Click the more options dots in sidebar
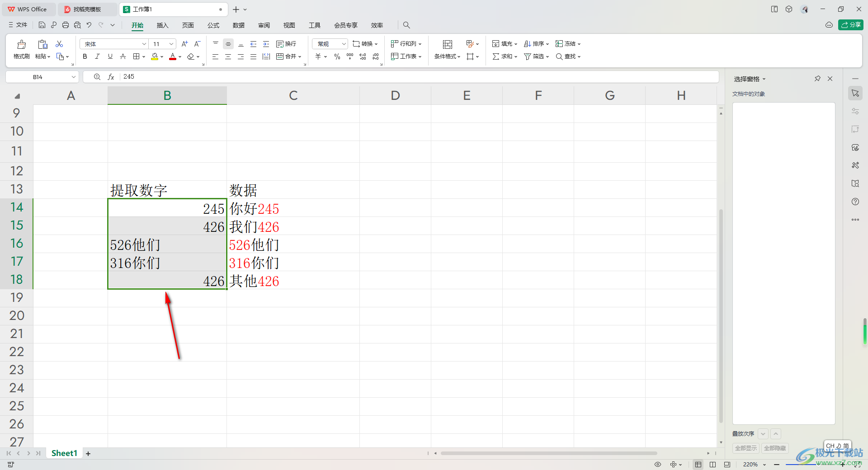 (855, 220)
